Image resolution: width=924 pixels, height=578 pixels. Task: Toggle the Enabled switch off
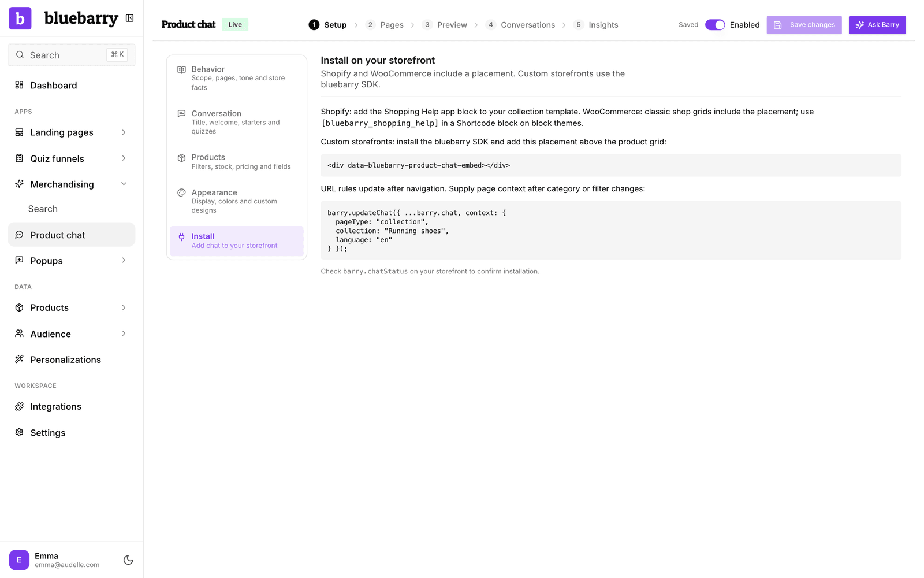coord(715,25)
